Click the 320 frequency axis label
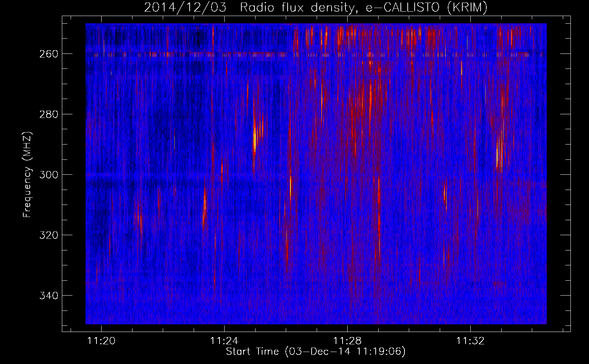 click(x=48, y=235)
